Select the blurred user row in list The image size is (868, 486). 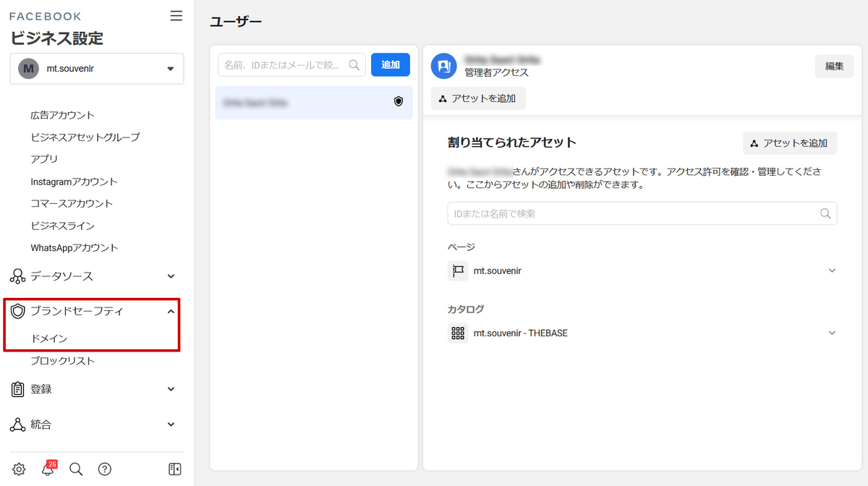tap(314, 103)
